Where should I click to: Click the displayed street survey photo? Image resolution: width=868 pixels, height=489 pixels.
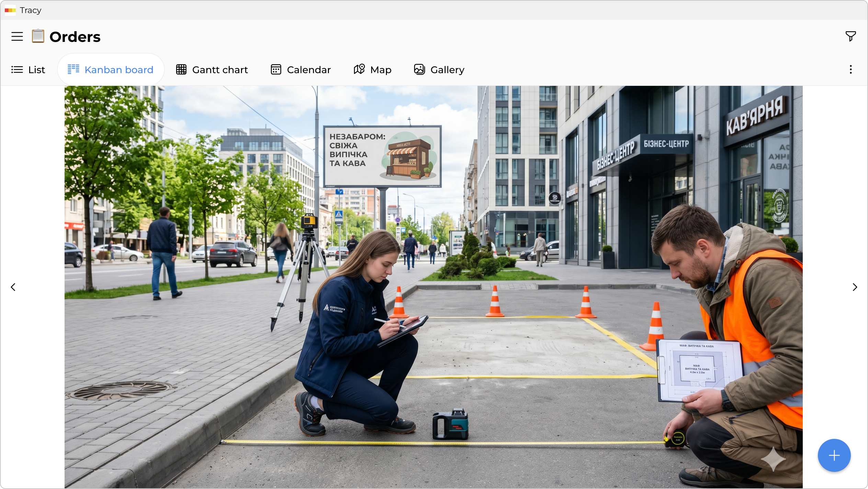433,287
